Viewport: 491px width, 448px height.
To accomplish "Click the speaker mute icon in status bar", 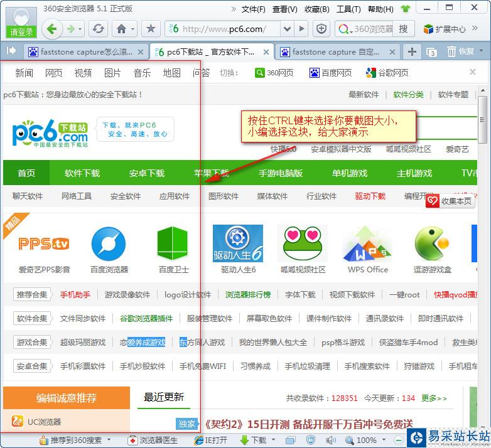I will tap(331, 440).
